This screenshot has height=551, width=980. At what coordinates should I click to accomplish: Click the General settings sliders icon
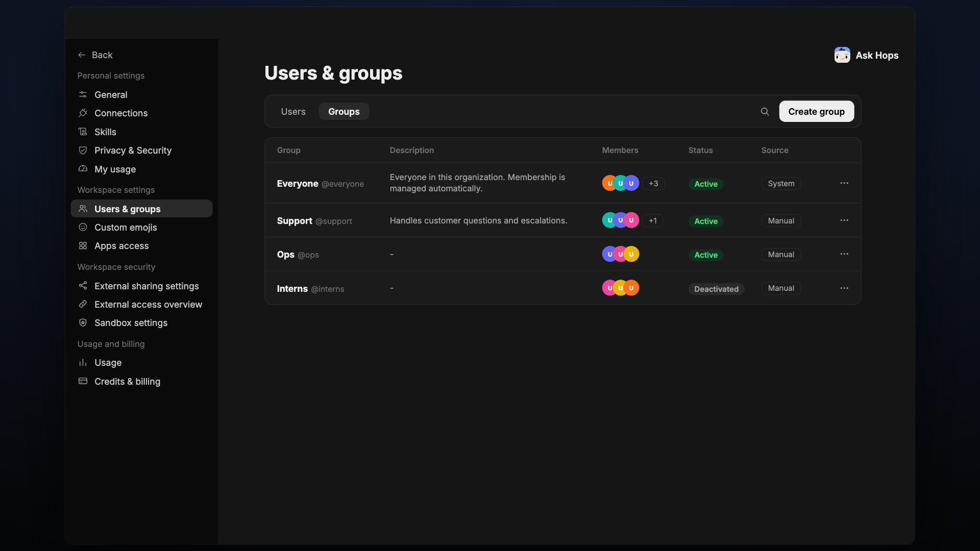point(83,94)
